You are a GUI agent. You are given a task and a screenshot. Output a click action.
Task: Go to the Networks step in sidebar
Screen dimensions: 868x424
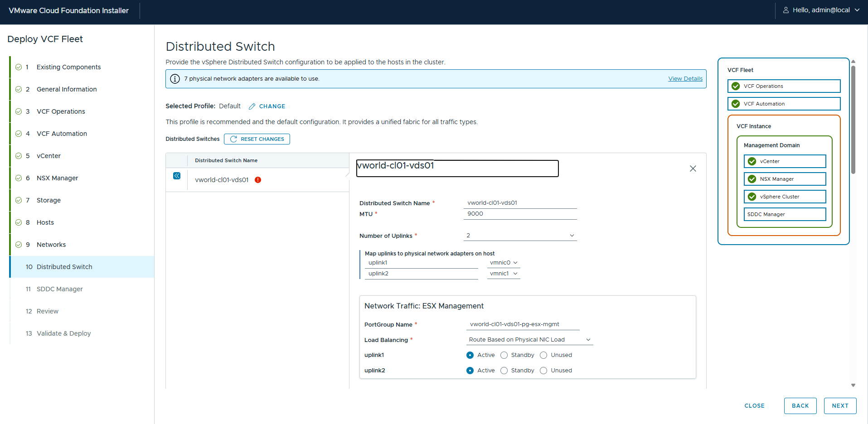coord(51,245)
